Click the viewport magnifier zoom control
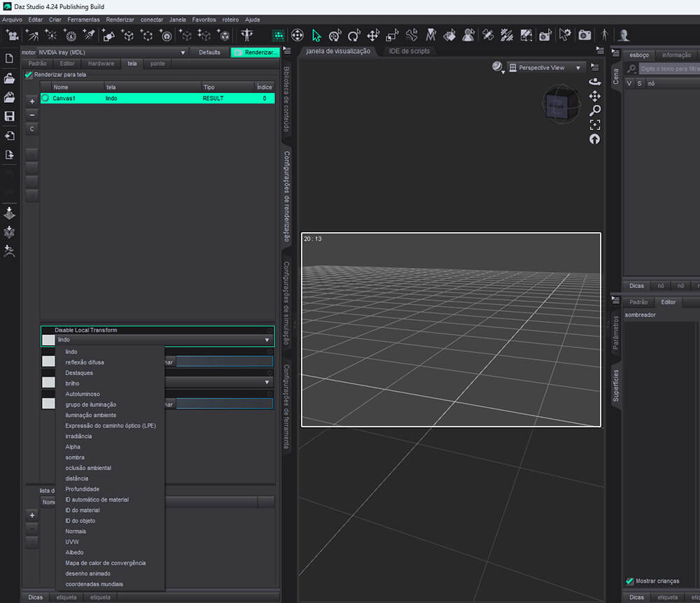This screenshot has width=700, height=603. coord(594,110)
